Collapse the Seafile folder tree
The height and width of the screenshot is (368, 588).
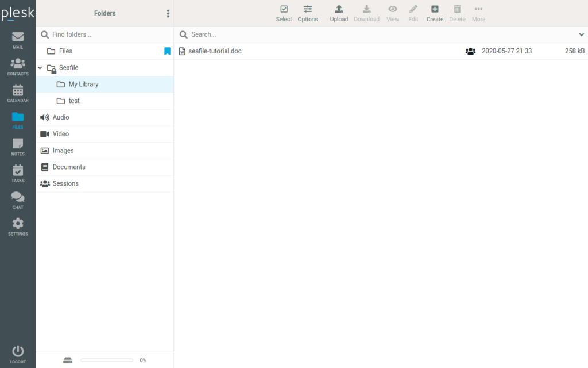(x=40, y=67)
